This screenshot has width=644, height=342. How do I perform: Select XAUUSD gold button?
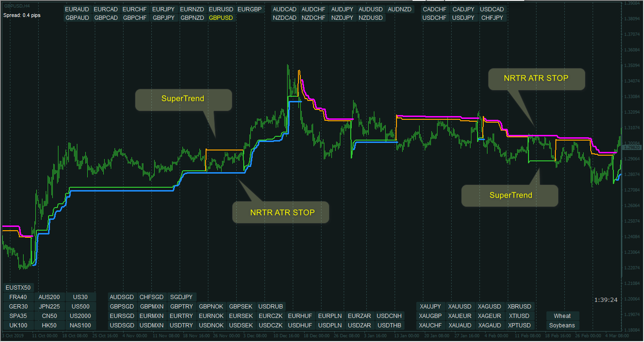click(460, 307)
